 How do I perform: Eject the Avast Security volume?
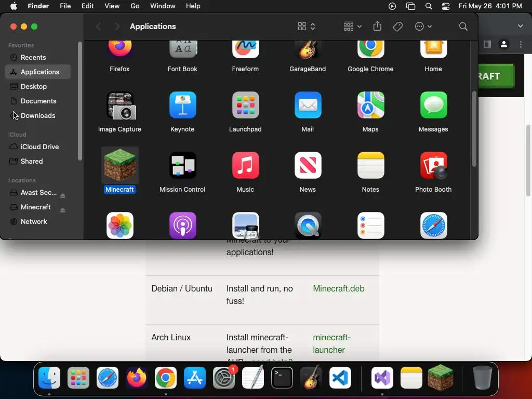[x=62, y=195]
